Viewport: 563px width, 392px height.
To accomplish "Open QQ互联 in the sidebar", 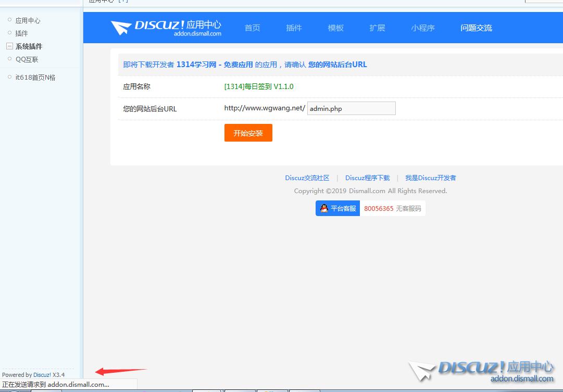I will click(27, 59).
